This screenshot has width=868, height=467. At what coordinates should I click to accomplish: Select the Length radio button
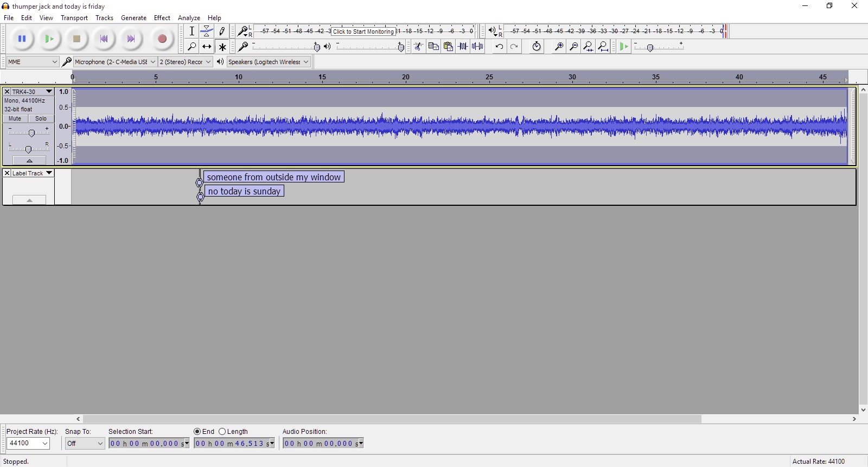[x=222, y=432]
